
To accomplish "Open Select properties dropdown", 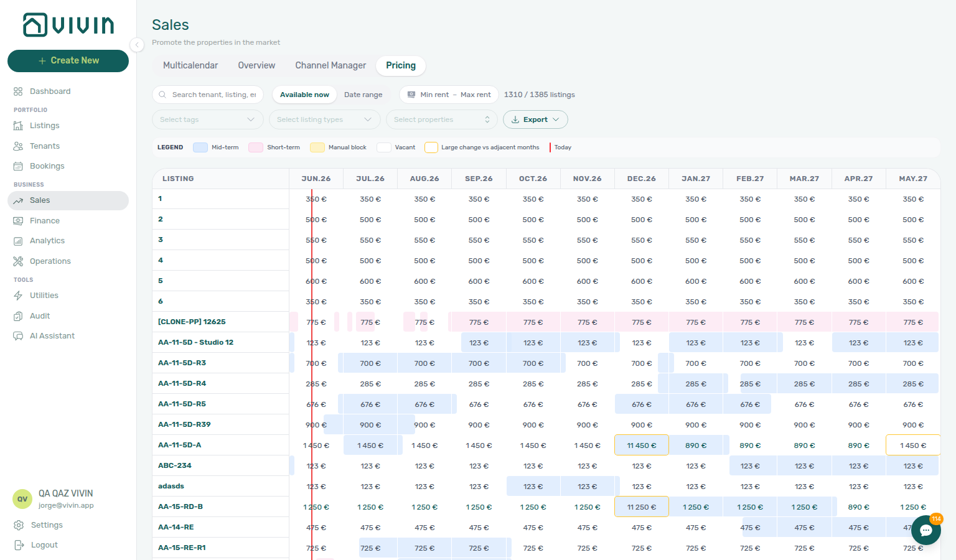I will pyautogui.click(x=442, y=119).
